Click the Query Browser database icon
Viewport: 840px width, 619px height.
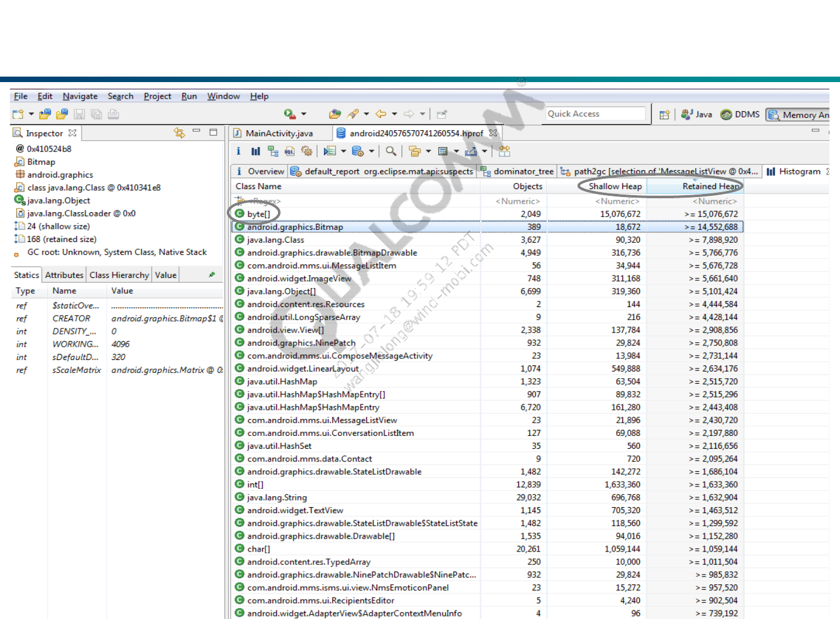[358, 151]
